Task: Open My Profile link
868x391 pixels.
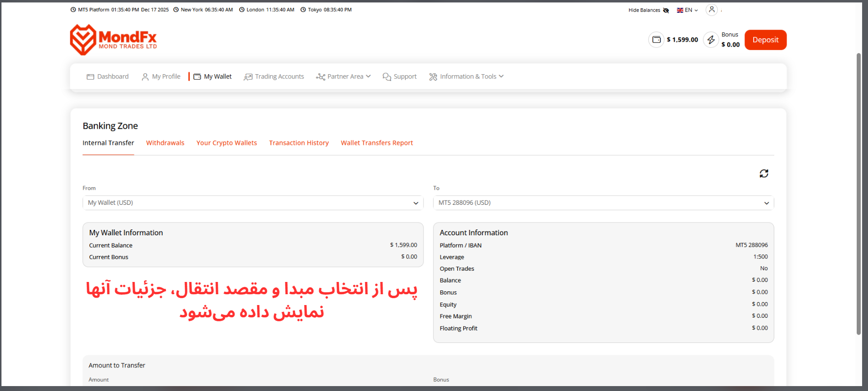Action: (161, 77)
